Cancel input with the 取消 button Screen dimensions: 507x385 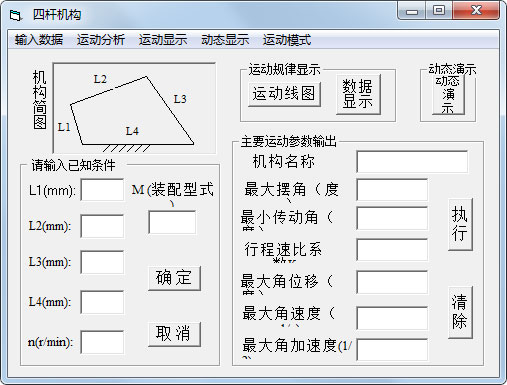(x=174, y=334)
